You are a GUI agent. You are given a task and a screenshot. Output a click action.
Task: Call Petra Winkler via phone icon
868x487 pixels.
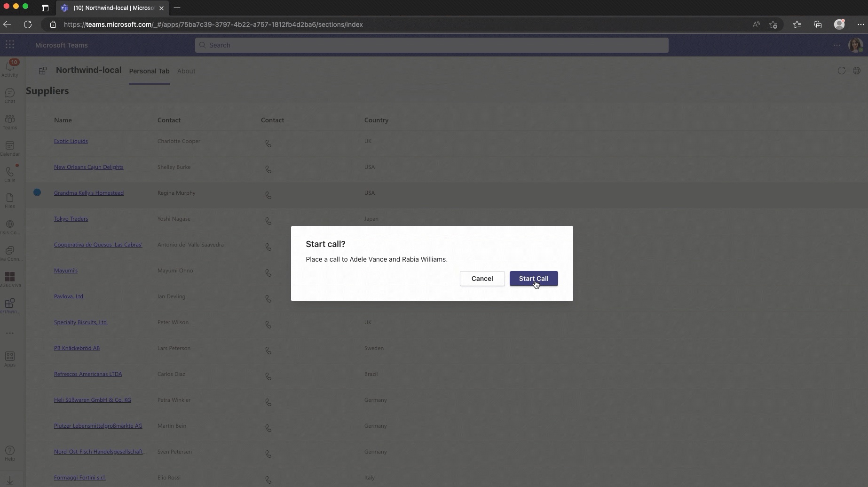[268, 402]
